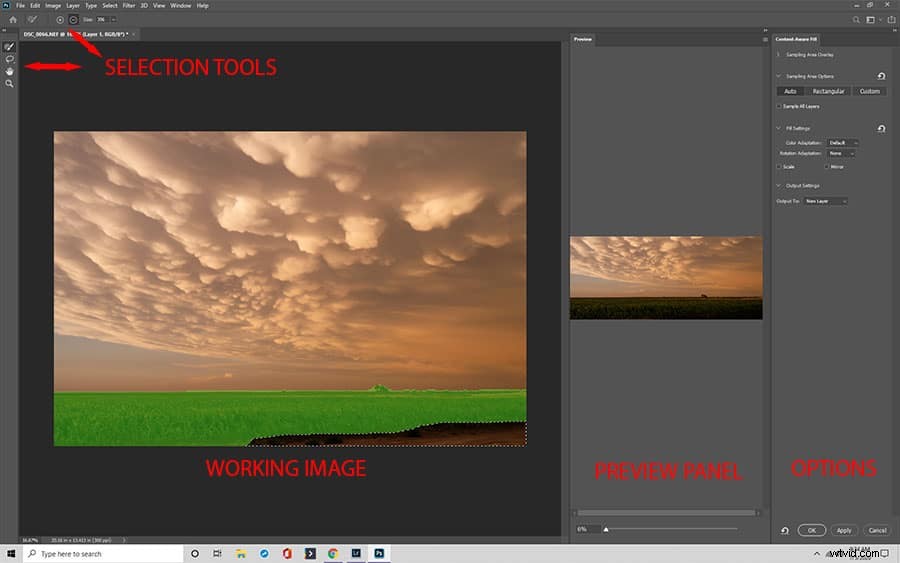
Task: Select the Sampling Brush tool
Action: point(9,47)
